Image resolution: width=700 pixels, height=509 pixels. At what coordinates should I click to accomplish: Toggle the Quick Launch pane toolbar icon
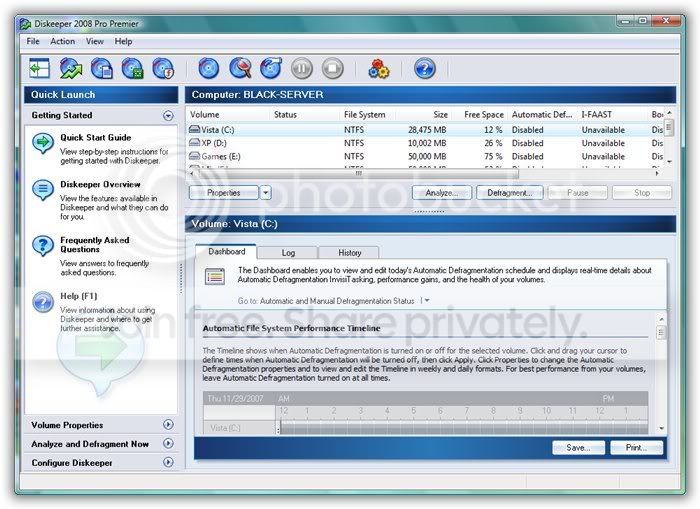(39, 68)
